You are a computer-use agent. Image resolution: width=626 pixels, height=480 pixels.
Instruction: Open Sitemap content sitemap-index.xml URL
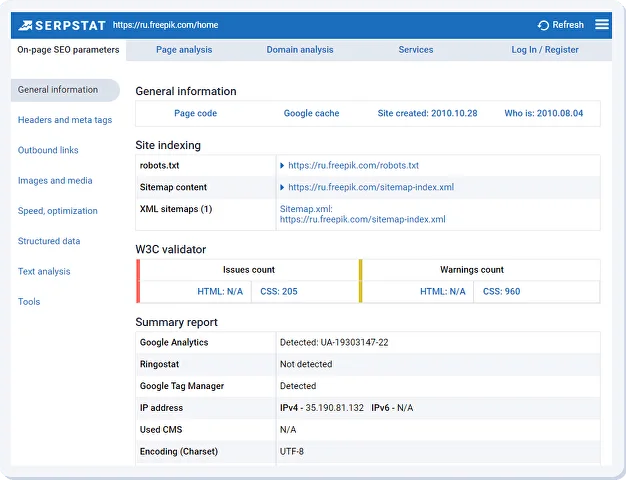click(x=371, y=187)
